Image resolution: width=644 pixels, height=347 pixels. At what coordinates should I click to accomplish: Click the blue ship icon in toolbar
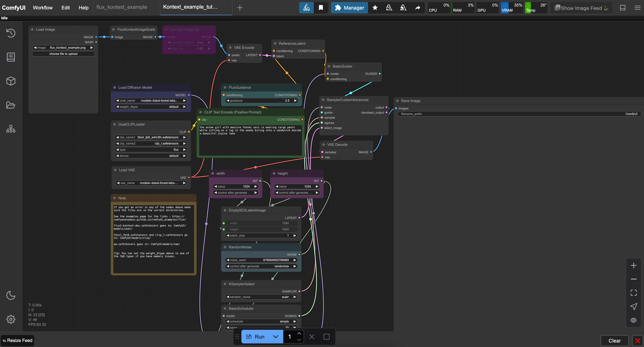tap(306, 8)
